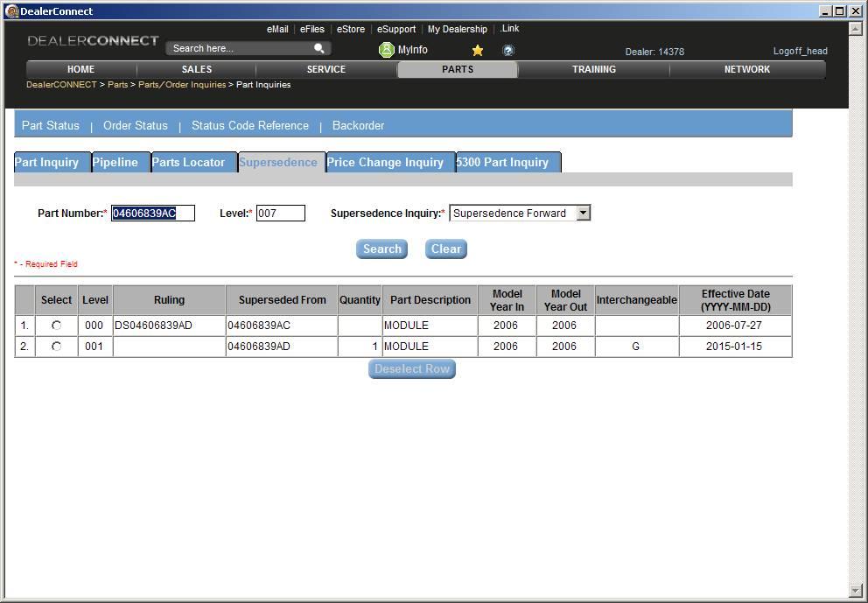868x603 pixels.
Task: Open the help question mark icon
Action: (x=508, y=51)
